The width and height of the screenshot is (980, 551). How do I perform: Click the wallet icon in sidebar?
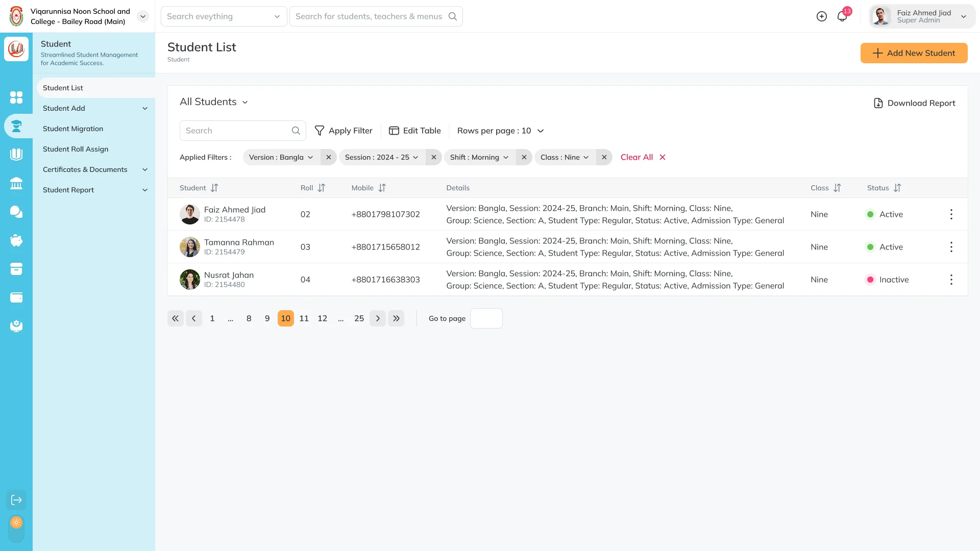tap(16, 297)
